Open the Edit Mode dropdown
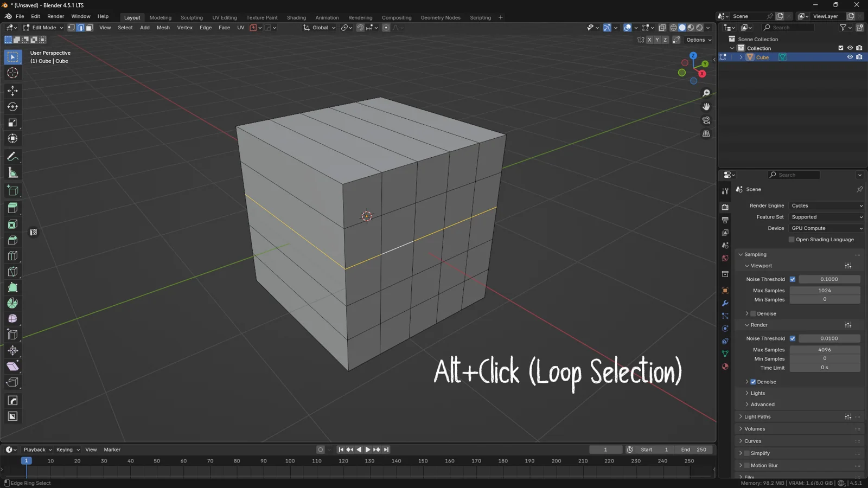This screenshot has height=488, width=868. pos(43,28)
